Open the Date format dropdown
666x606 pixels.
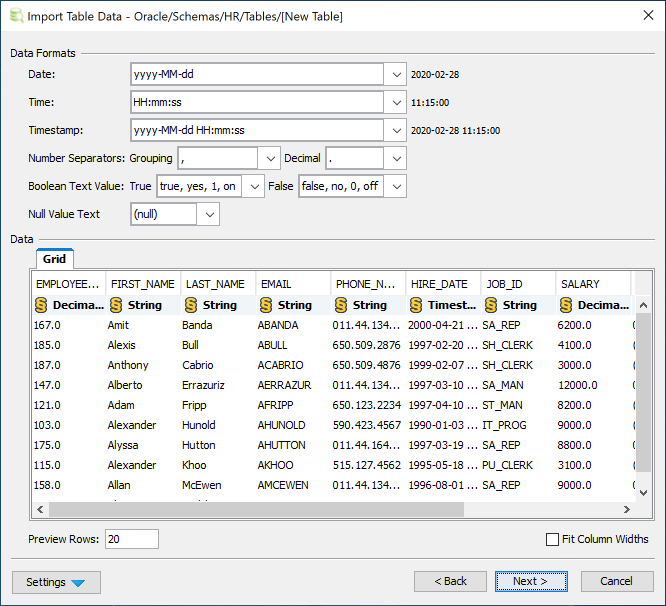point(395,74)
